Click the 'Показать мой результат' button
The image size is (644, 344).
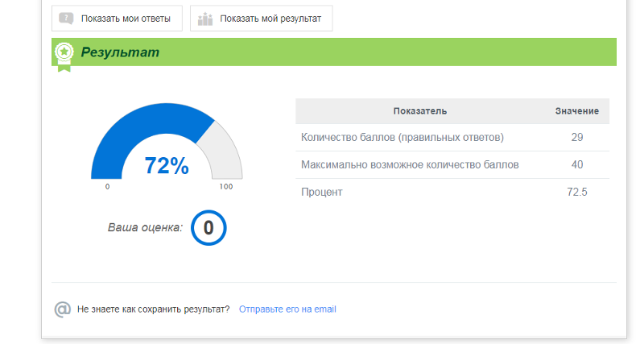pos(261,19)
